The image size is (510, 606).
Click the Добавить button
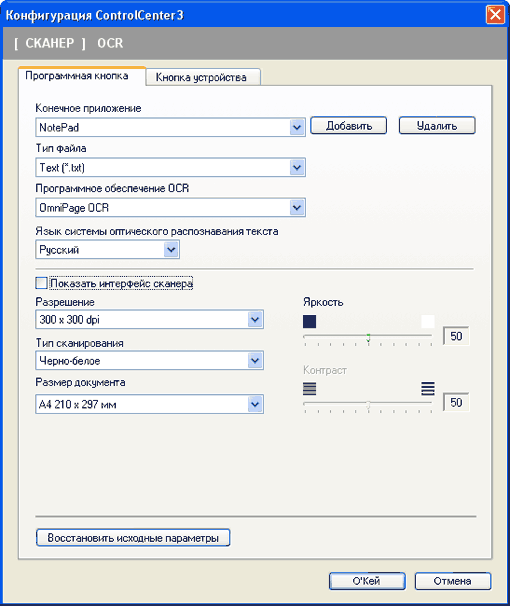348,126
